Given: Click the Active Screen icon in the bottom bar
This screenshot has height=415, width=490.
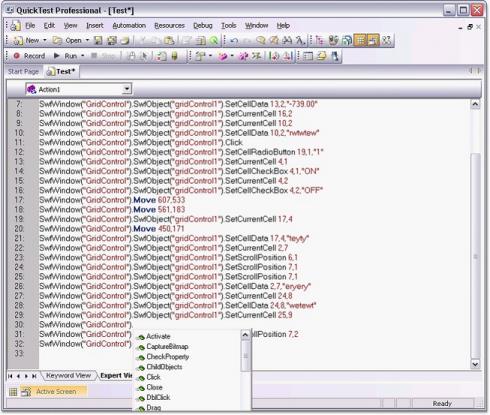Looking at the screenshot, I should (x=26, y=392).
